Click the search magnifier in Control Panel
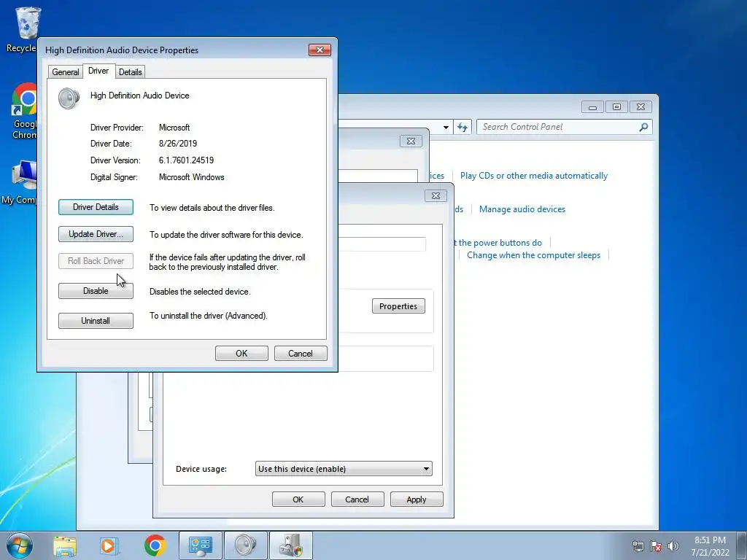Viewport: 747px width, 560px height. [x=643, y=127]
